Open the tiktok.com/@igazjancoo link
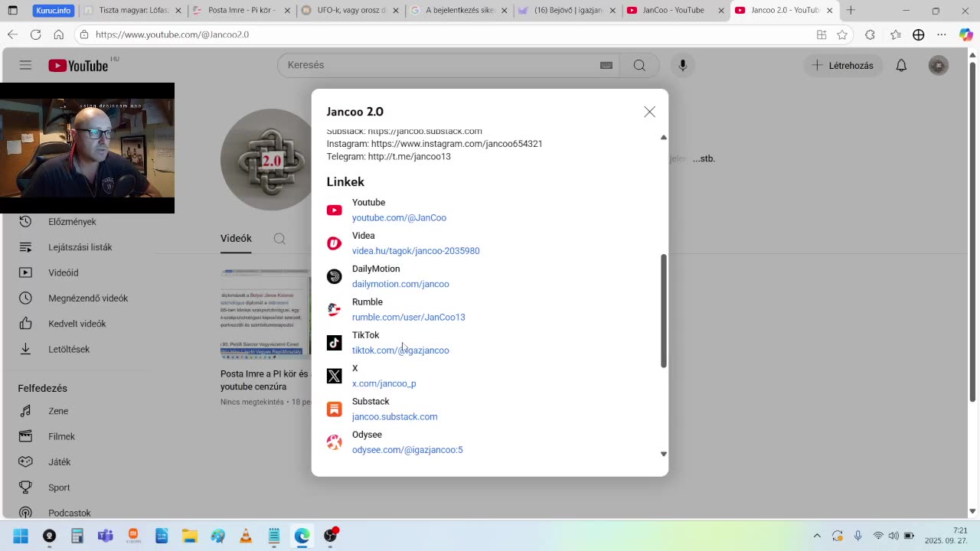The image size is (980, 551). click(x=400, y=350)
